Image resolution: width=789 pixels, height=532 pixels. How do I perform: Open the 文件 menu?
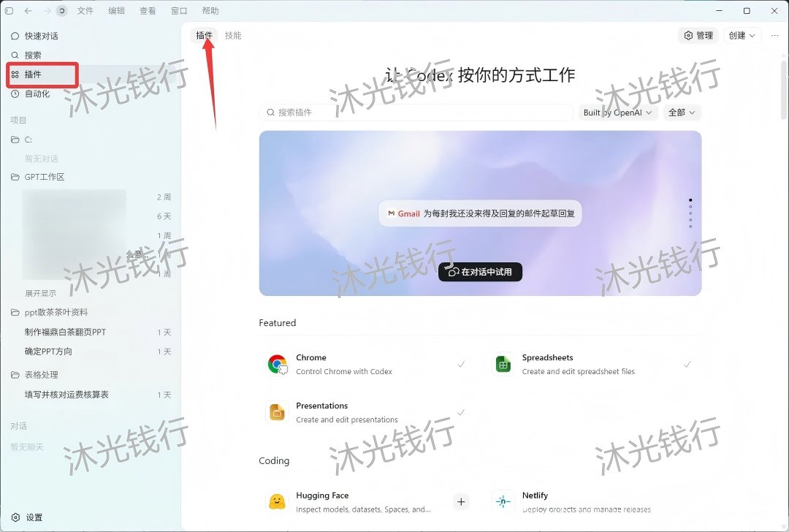(x=85, y=10)
